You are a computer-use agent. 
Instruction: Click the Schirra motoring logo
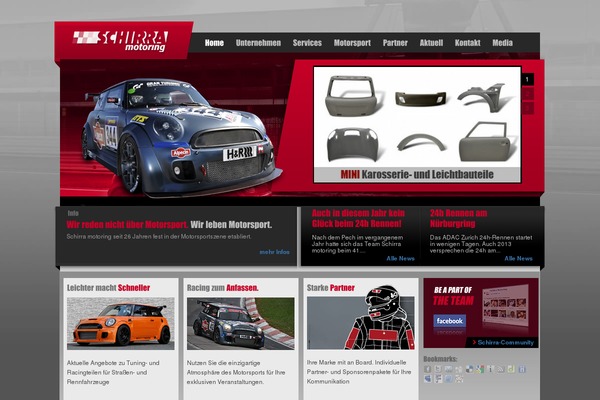(120, 41)
